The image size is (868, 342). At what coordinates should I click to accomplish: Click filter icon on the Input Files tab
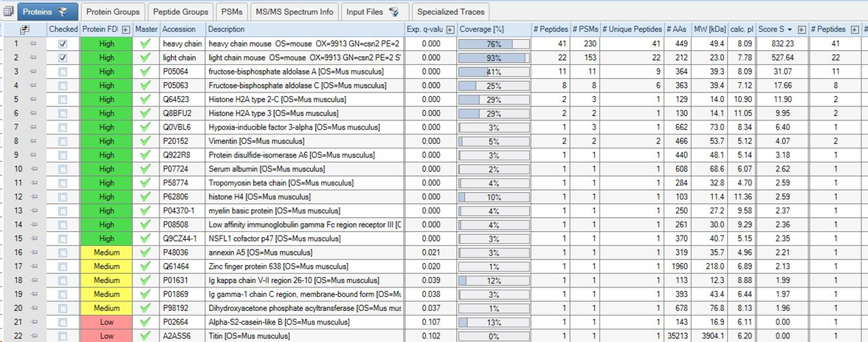pyautogui.click(x=394, y=12)
